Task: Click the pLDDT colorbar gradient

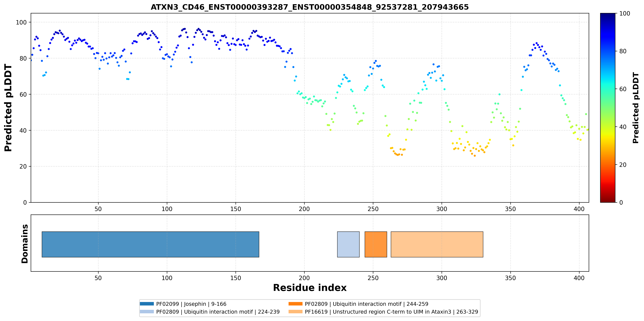Action: click(x=608, y=108)
